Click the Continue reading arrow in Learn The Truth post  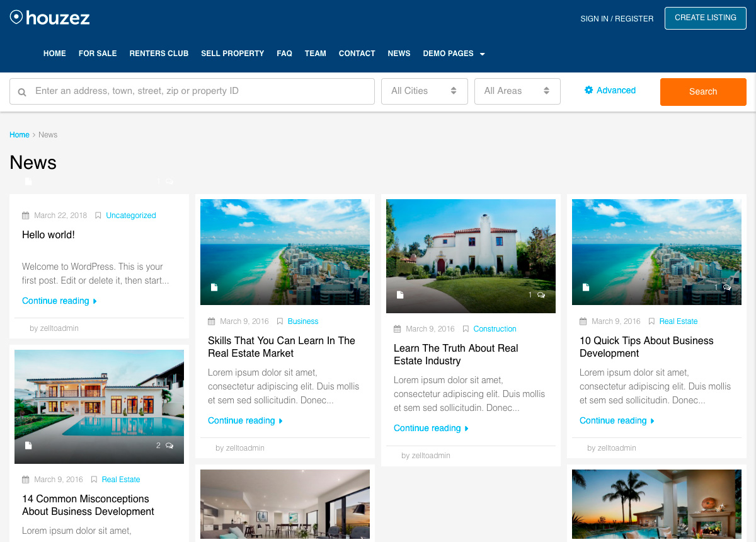coord(467,429)
